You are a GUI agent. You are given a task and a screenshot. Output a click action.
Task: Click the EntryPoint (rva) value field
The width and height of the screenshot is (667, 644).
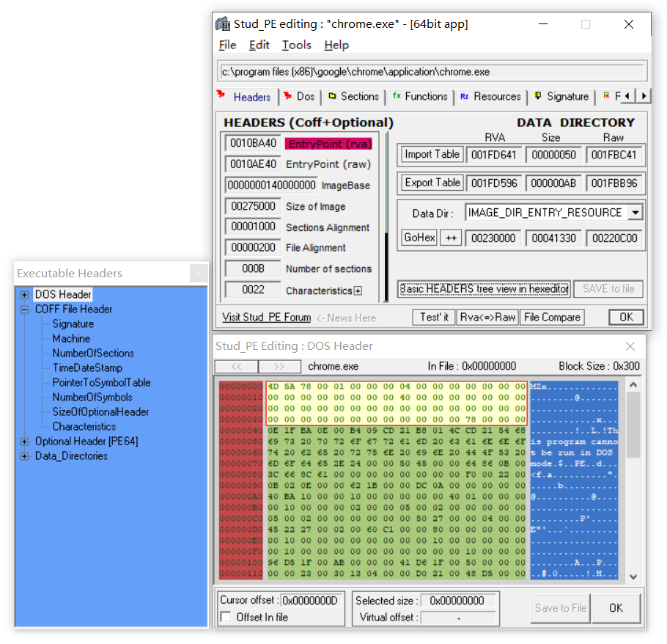[253, 144]
